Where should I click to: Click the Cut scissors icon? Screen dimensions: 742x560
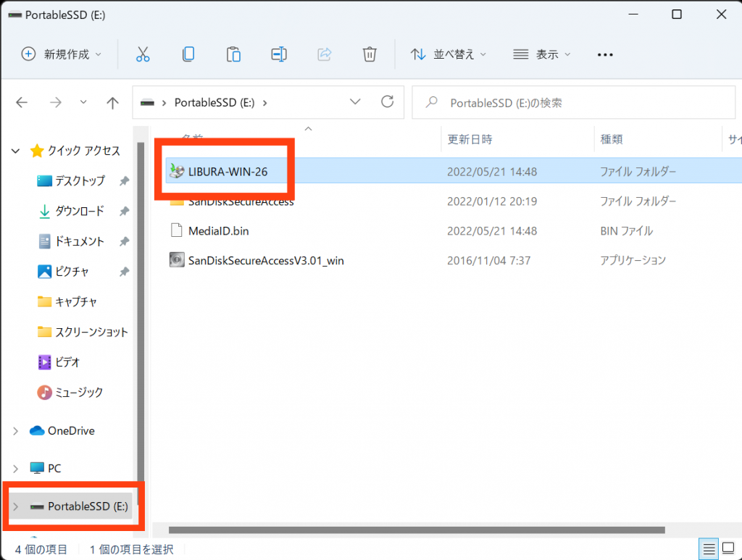(x=143, y=54)
